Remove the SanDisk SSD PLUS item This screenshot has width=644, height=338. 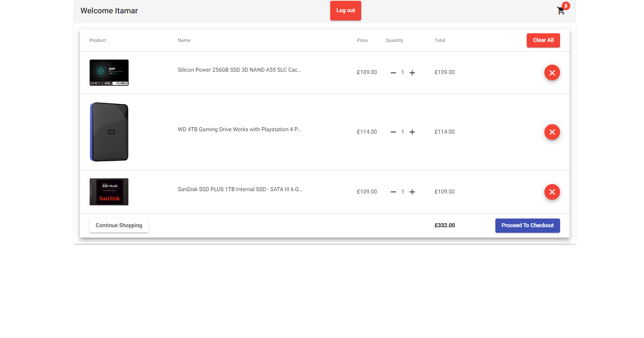(x=552, y=192)
